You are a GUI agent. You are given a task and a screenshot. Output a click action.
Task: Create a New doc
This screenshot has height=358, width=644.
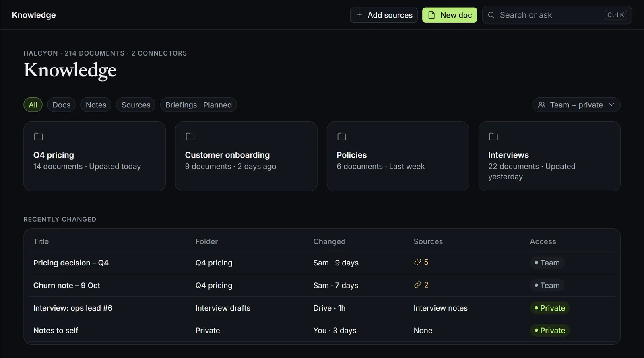(x=450, y=15)
